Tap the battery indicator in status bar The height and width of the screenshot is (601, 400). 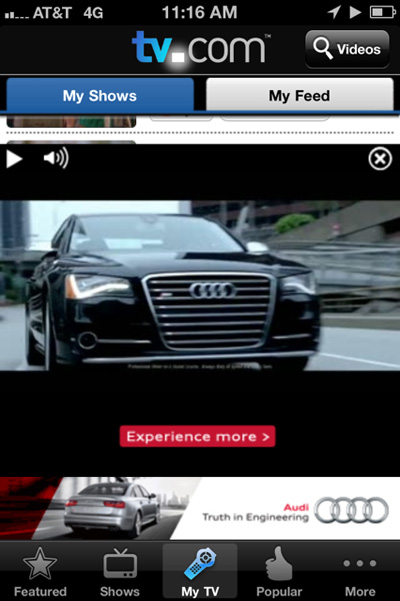(382, 12)
